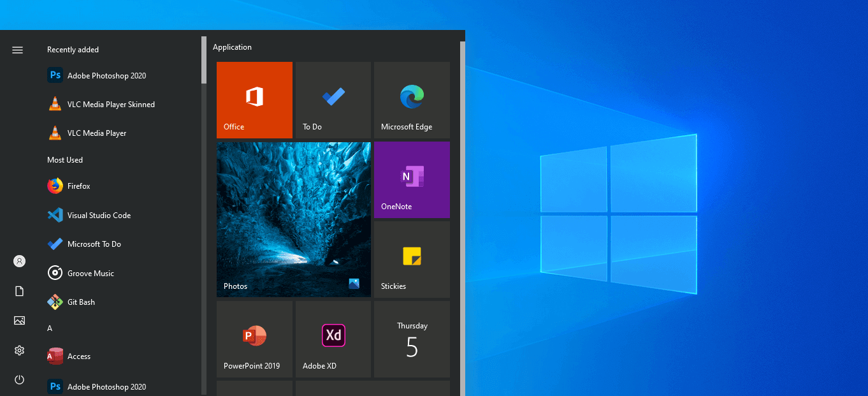Open the Adobe XD tile
This screenshot has height=396, width=868.
click(333, 339)
